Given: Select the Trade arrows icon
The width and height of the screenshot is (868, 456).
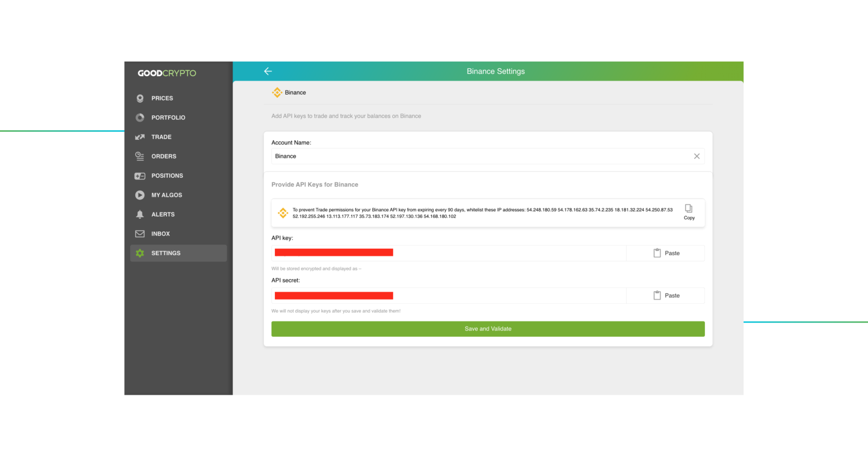Looking at the screenshot, I should coord(140,137).
